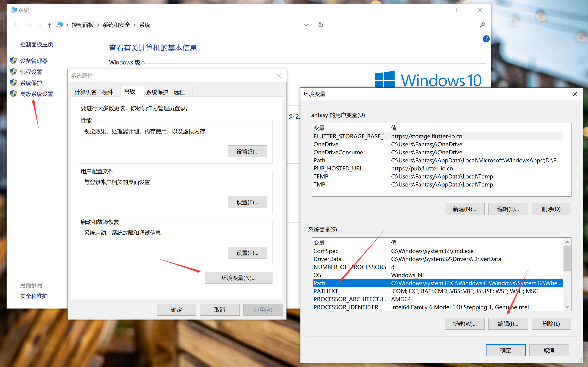This screenshot has width=588, height=367.
Task: Open 控制面板主页 link
Action: [37, 44]
